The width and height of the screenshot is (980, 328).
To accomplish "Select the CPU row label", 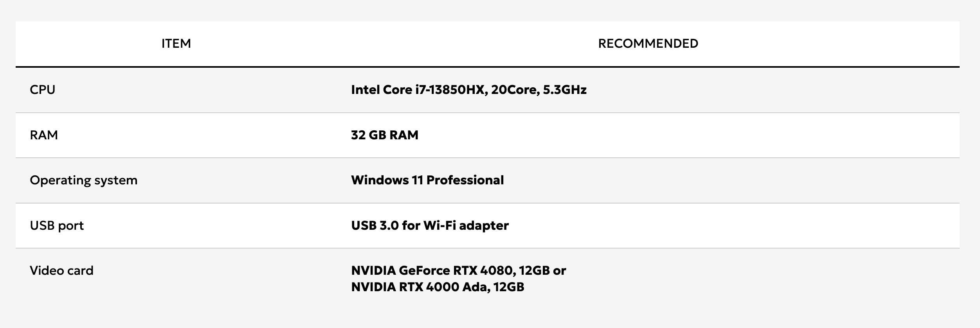I will (43, 90).
